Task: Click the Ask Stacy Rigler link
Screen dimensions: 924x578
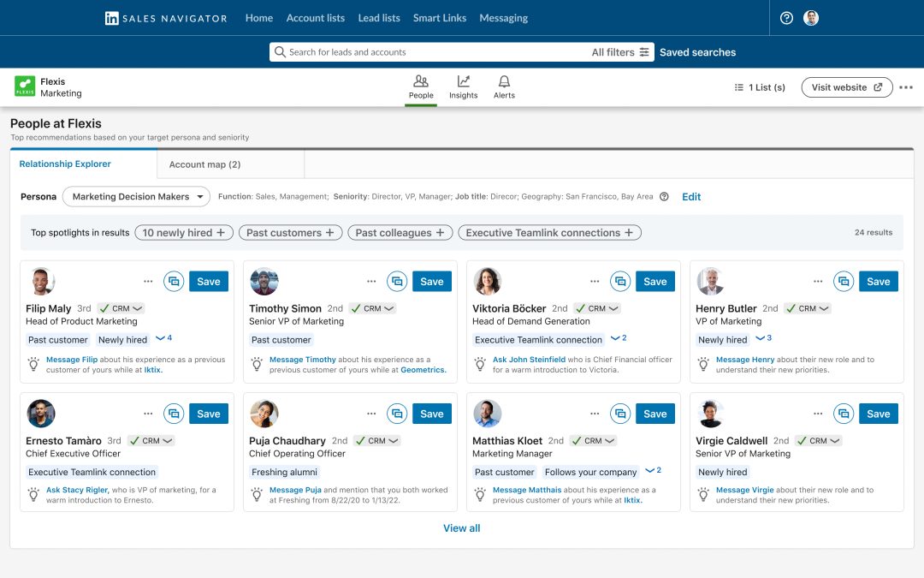Action: pyautogui.click(x=77, y=490)
